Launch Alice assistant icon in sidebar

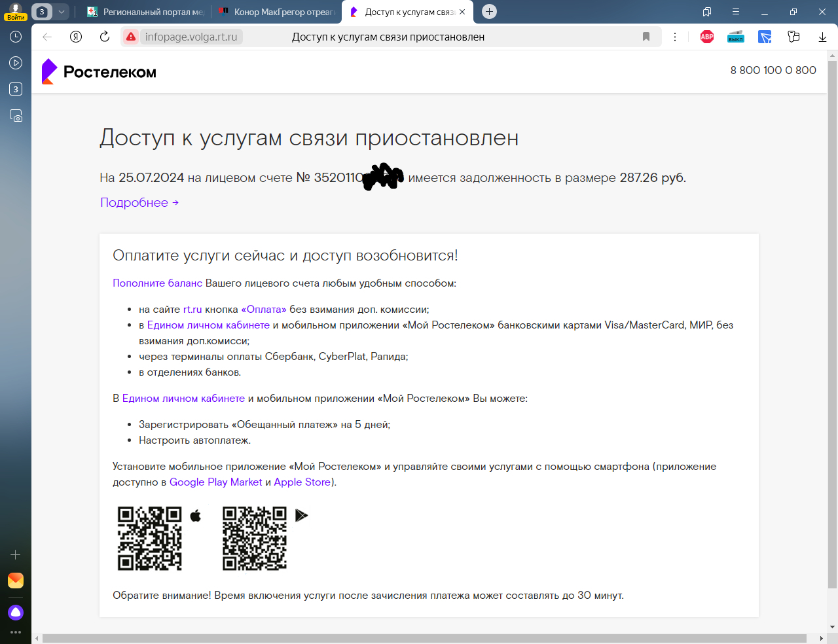coord(16,613)
